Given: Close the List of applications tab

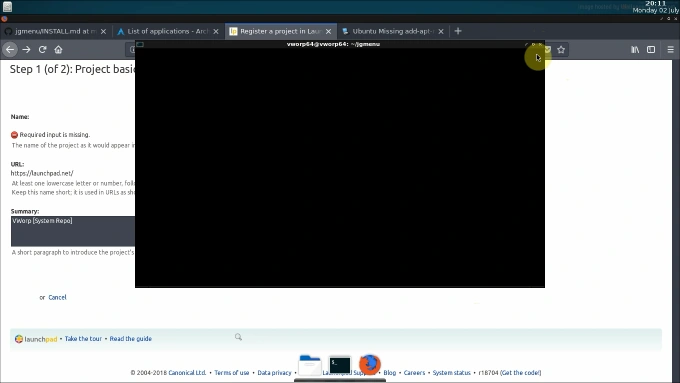Looking at the screenshot, I should [x=216, y=31].
